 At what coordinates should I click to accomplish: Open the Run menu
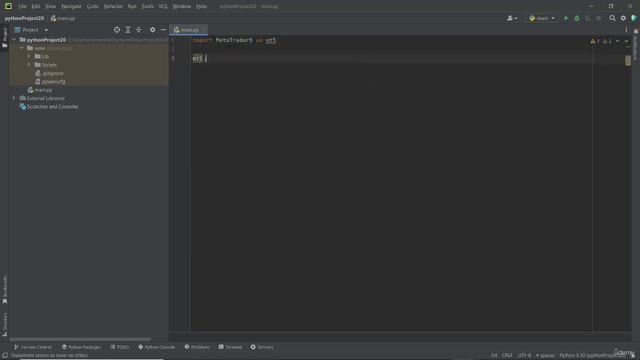click(x=132, y=6)
